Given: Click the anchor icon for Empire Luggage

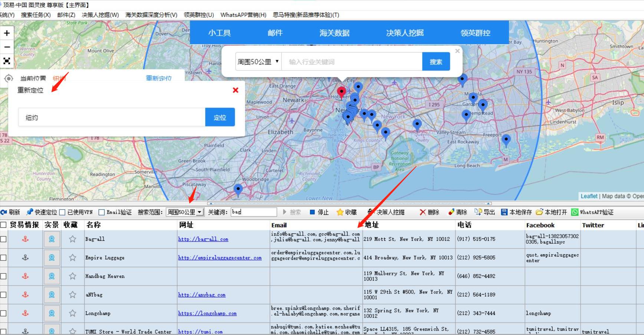Looking at the screenshot, I should (25, 257).
